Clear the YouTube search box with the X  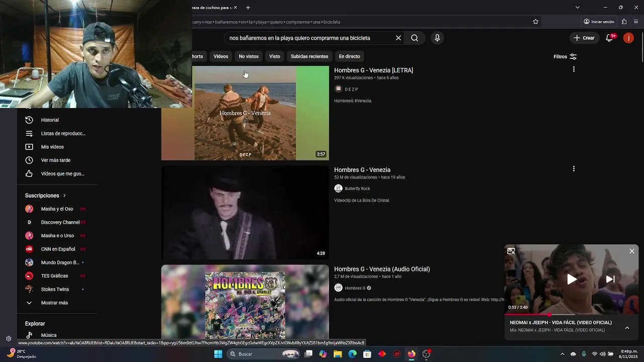[x=398, y=38]
